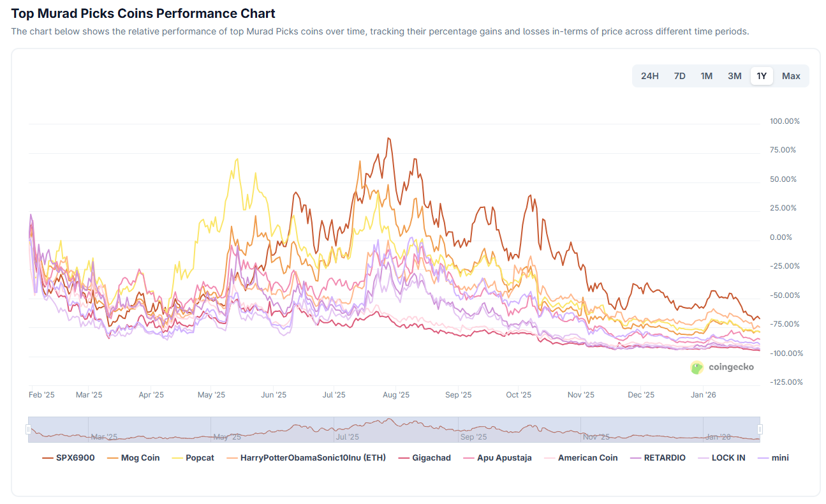826x504 pixels.
Task: Click the 7D time range button
Action: (679, 75)
